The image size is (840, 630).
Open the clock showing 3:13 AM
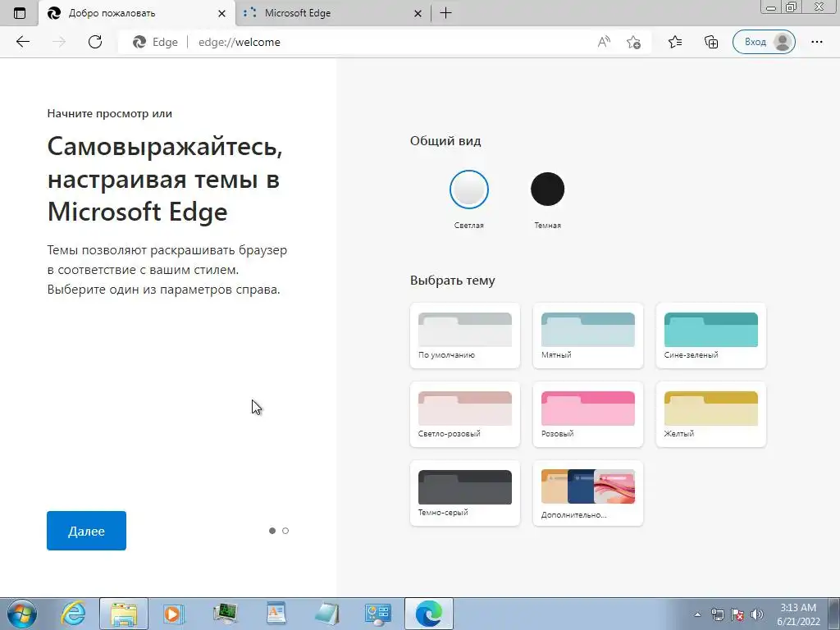point(798,614)
